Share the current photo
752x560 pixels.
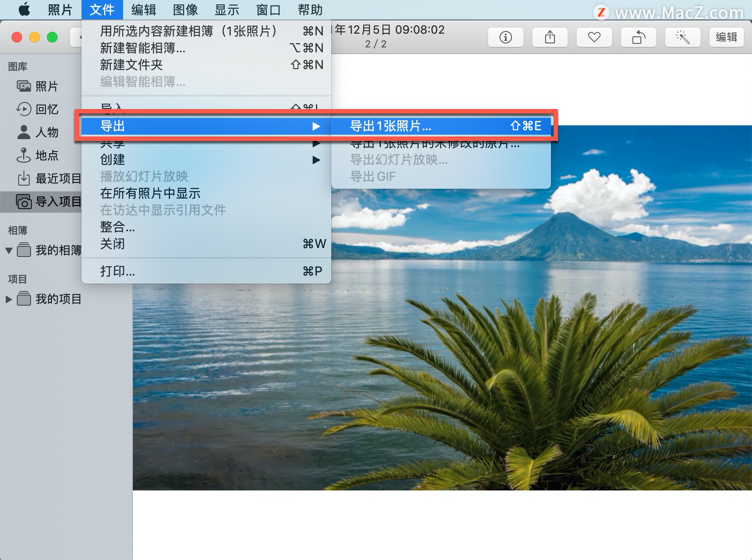pos(550,37)
